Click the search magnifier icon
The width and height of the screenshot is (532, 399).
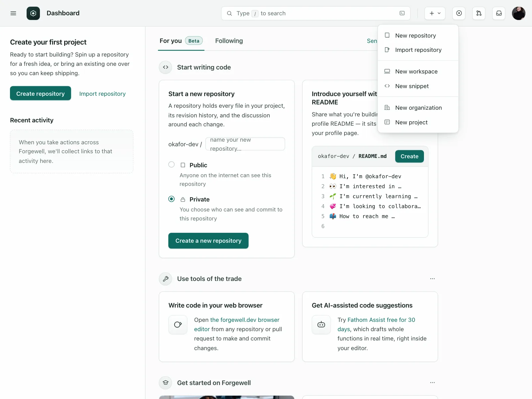pyautogui.click(x=229, y=13)
